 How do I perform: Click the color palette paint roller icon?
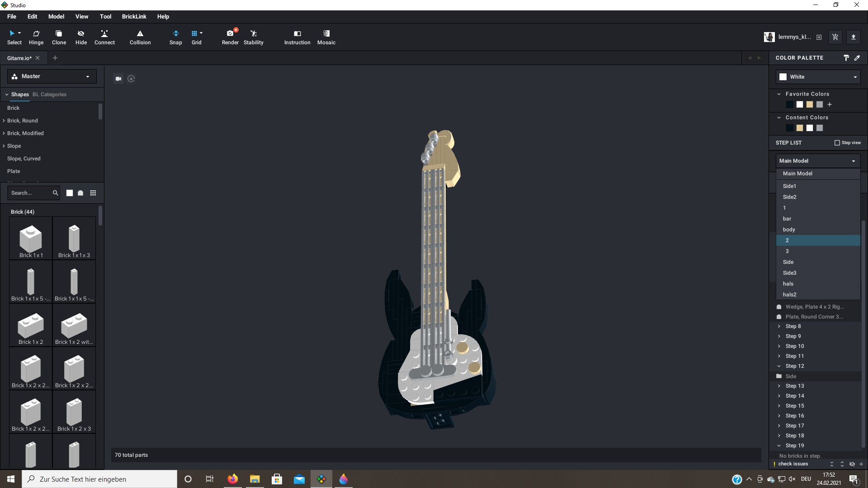(846, 58)
